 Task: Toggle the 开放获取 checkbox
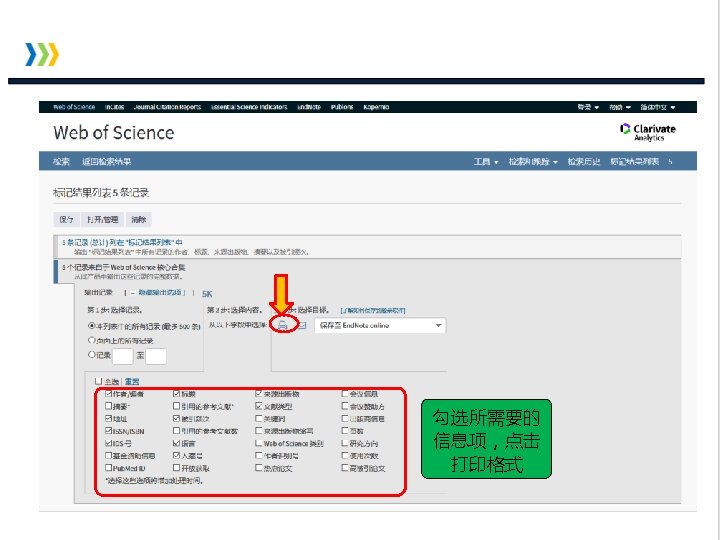tap(176, 468)
